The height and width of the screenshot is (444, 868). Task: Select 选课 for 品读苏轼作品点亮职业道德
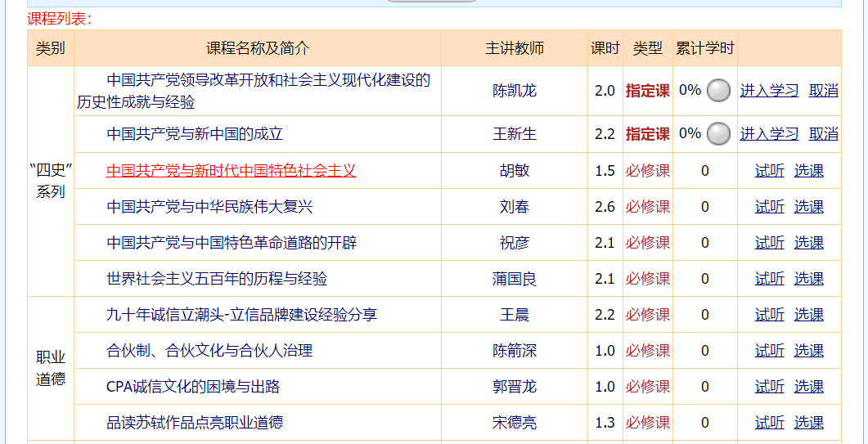[808, 423]
